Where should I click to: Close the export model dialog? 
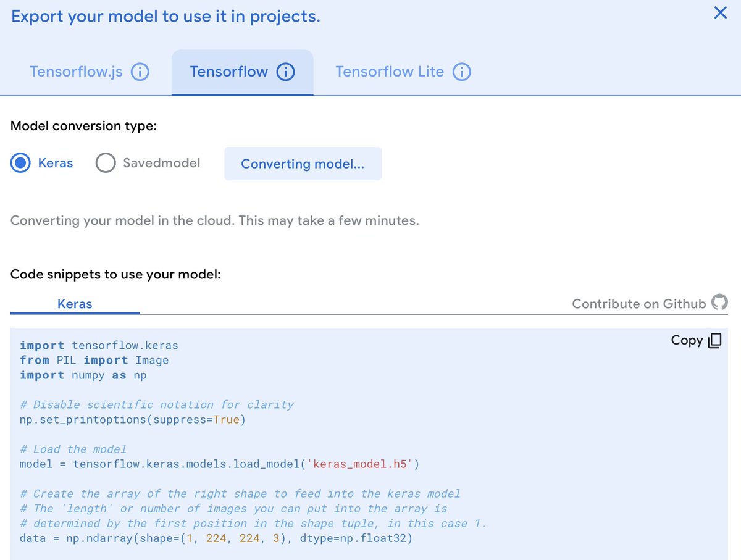pyautogui.click(x=720, y=13)
